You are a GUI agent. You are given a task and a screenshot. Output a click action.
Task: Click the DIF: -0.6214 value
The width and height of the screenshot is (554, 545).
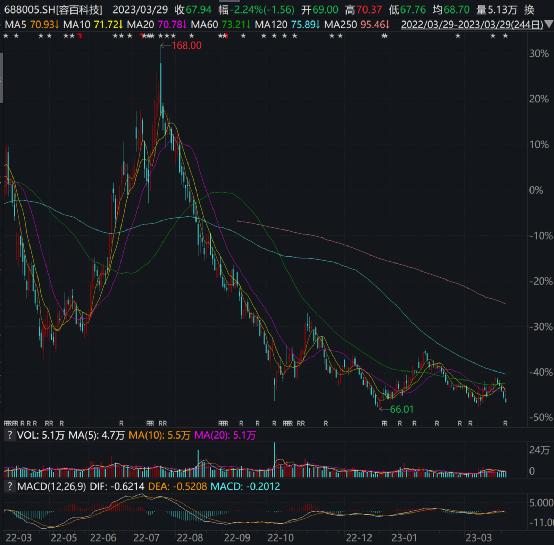117,486
